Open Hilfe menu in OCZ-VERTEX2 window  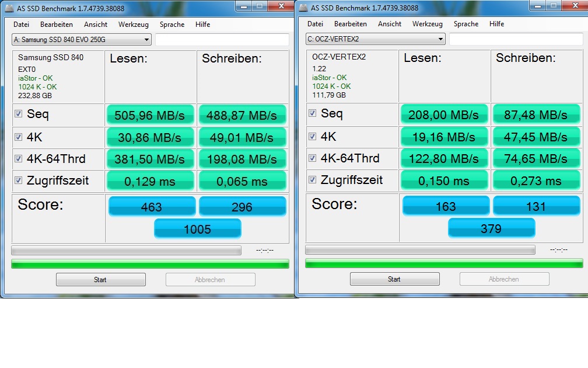[496, 23]
